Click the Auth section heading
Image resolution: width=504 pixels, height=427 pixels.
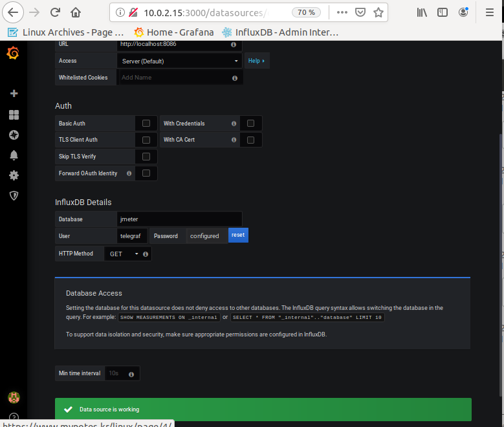63,106
